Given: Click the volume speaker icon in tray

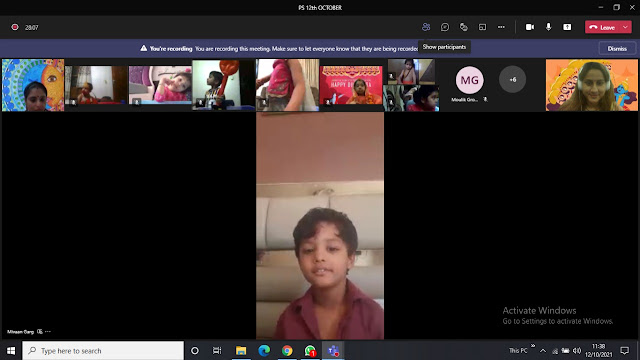Looking at the screenshot, I should point(577,351).
